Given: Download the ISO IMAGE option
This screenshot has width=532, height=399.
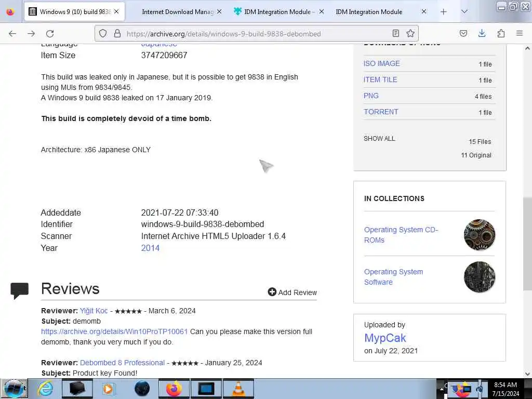Looking at the screenshot, I should click(382, 63).
